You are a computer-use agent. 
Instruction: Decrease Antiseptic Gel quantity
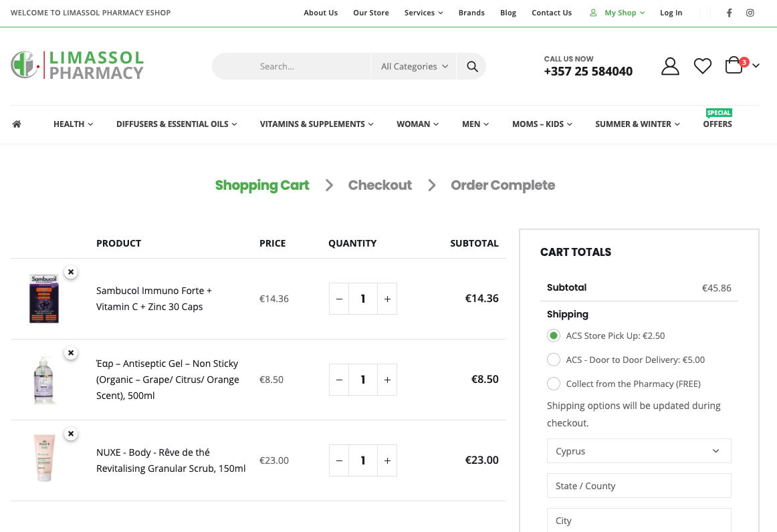tap(339, 380)
